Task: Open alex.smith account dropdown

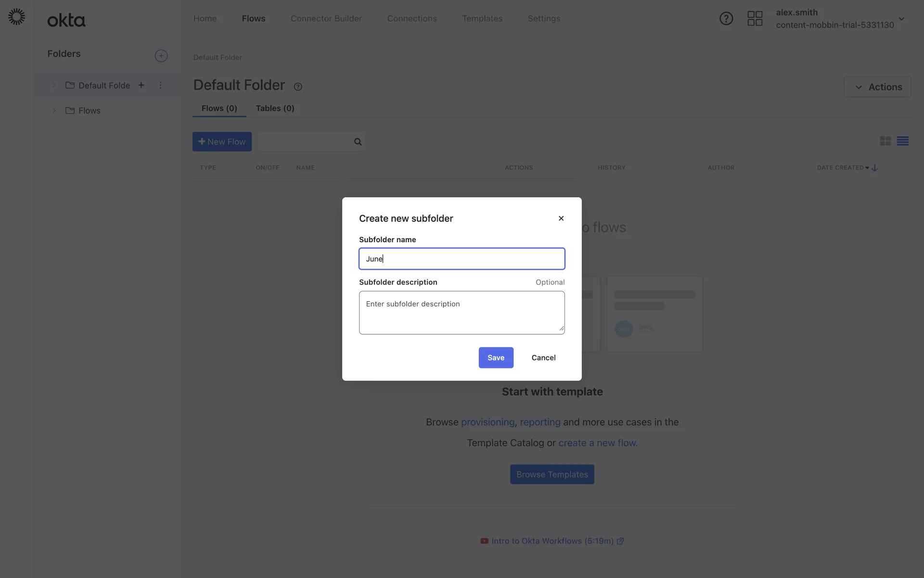Action: (x=901, y=19)
